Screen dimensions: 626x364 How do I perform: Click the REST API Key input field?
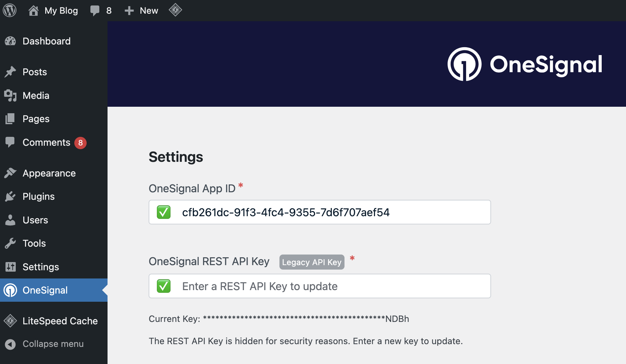click(320, 286)
